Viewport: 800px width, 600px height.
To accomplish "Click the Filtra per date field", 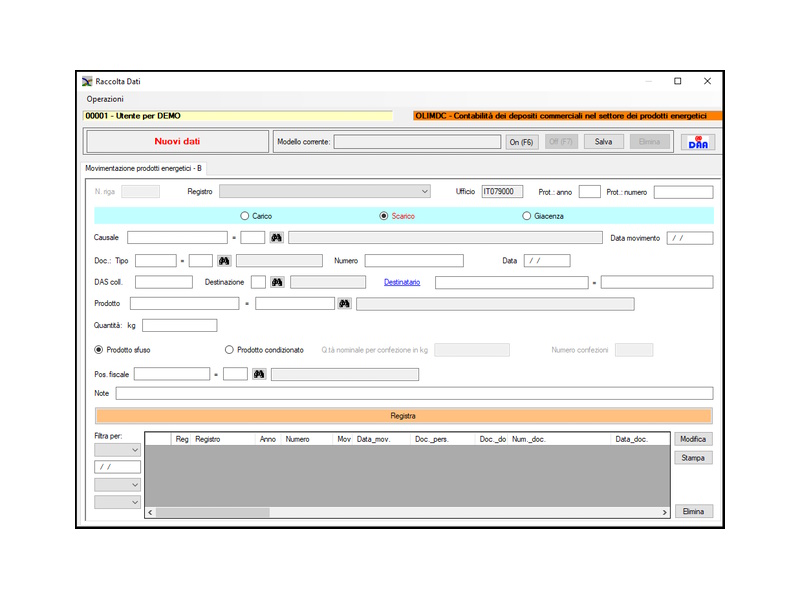I will coord(117,467).
